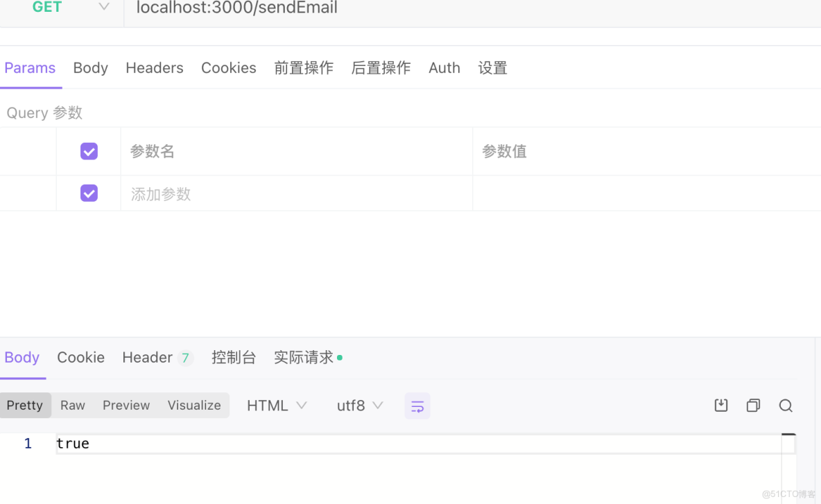Open the request method dropdown
Image resolution: width=821 pixels, height=504 pixels.
103,8
